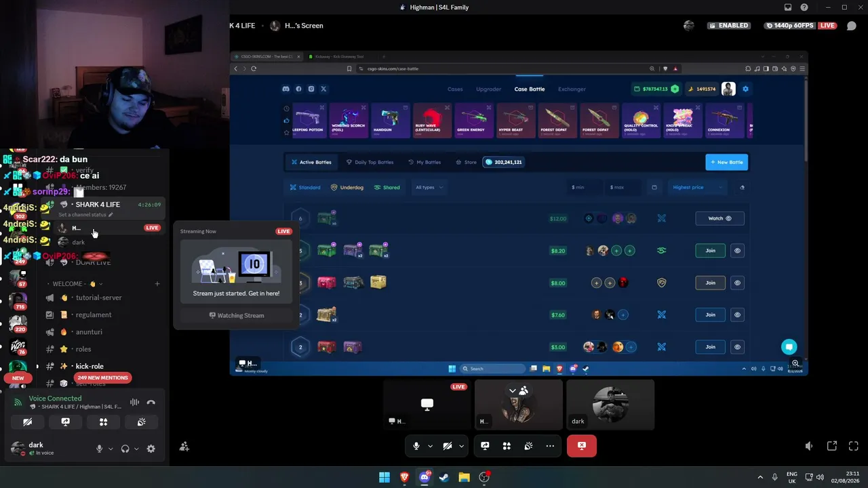Enter full screen mode for the stream

tap(854, 446)
